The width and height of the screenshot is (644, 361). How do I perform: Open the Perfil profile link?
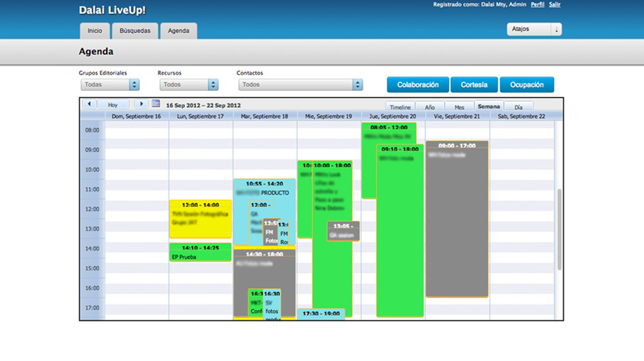coord(537,5)
